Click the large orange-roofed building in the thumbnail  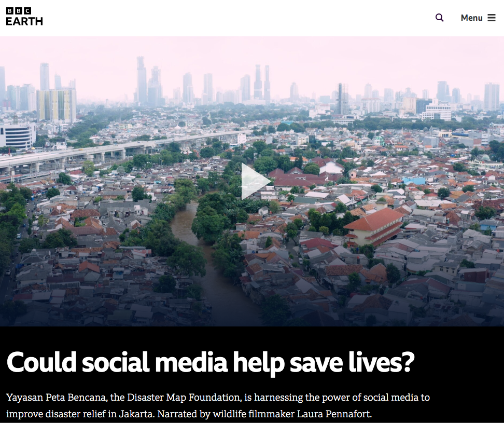374,226
